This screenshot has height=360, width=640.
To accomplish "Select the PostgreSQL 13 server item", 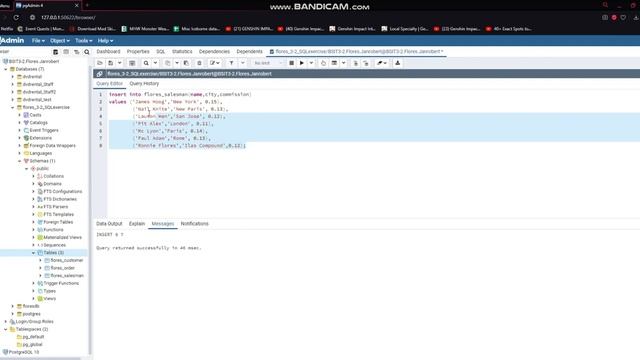I will click(24, 352).
